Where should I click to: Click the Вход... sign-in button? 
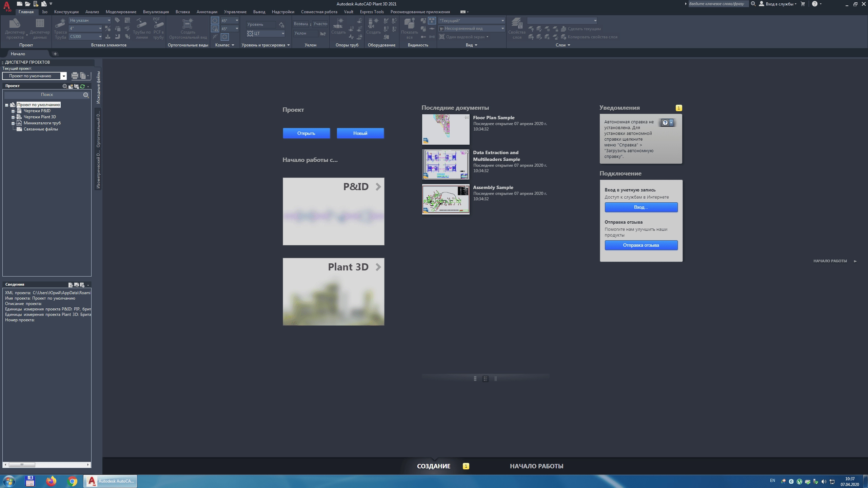point(641,207)
